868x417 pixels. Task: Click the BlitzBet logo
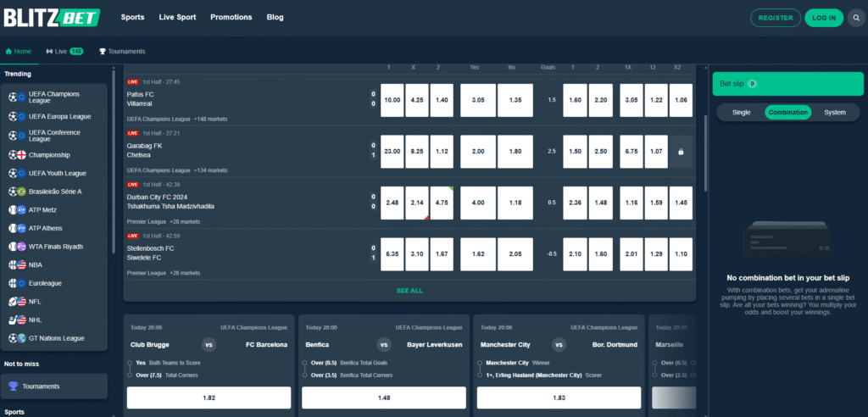click(x=52, y=18)
